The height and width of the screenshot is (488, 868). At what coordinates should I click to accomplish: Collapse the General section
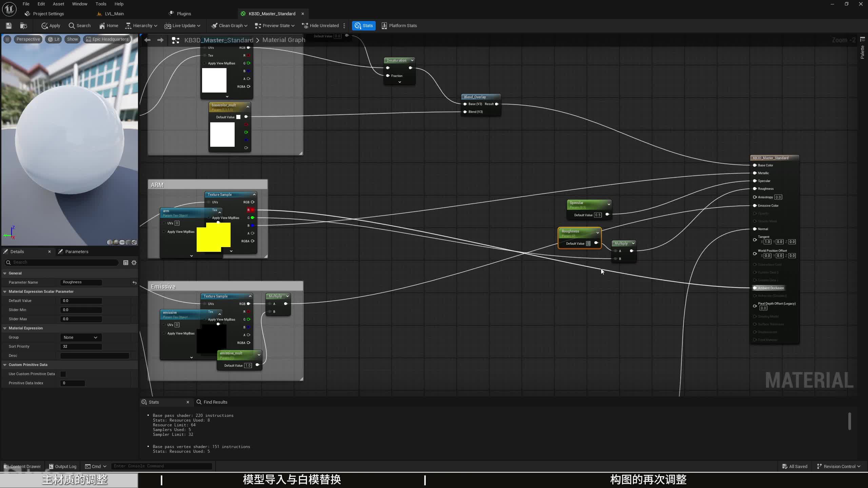(5, 273)
